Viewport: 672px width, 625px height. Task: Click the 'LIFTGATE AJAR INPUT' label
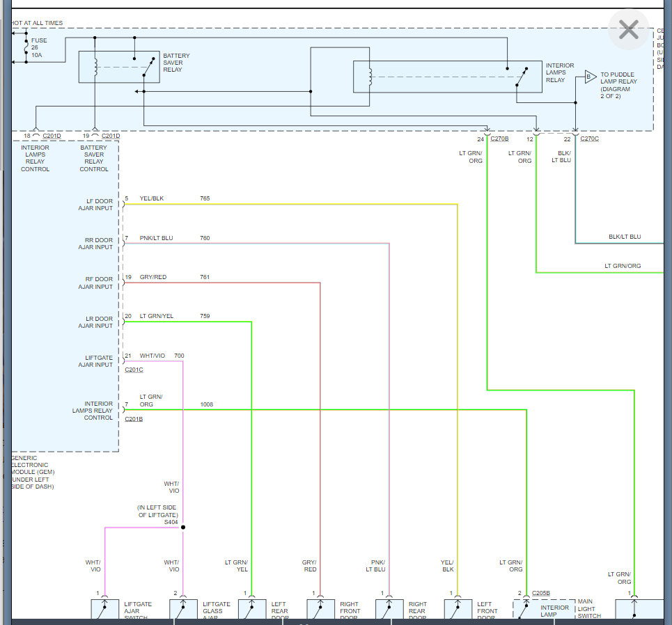(x=95, y=361)
